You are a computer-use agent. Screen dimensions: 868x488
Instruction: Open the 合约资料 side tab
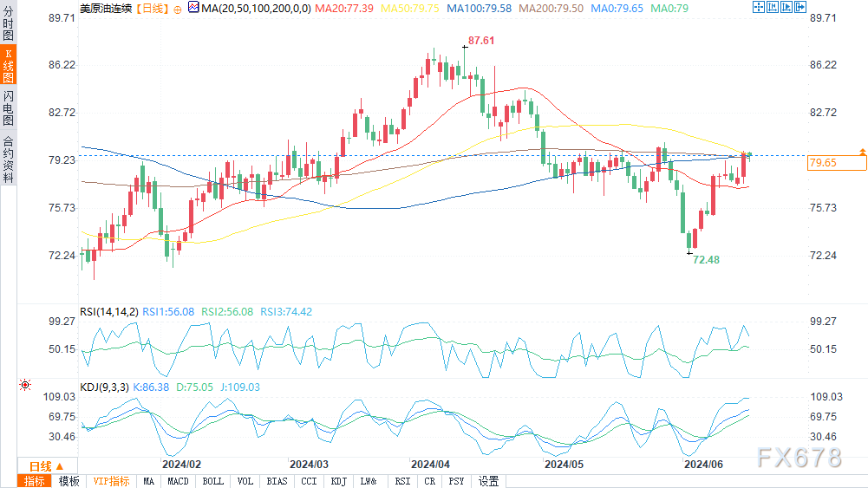[8, 159]
